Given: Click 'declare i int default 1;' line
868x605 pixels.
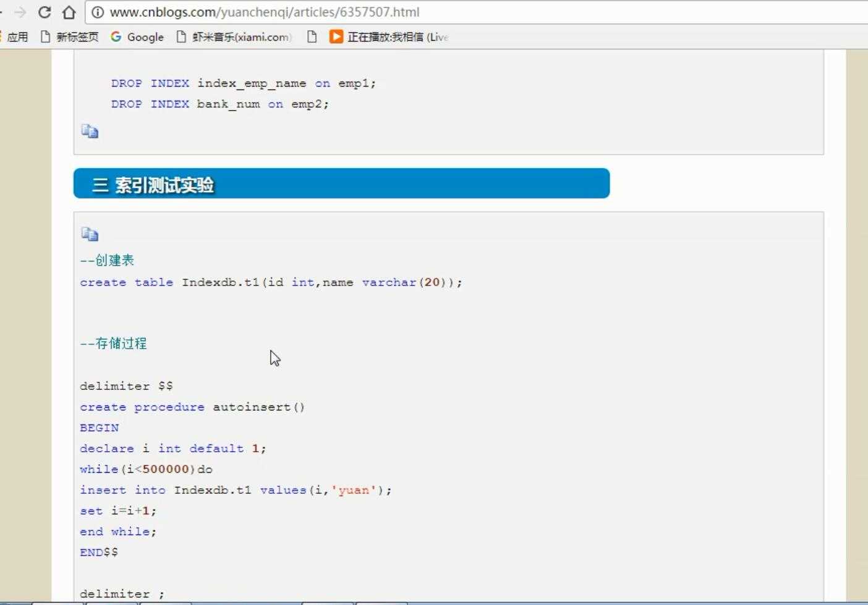Looking at the screenshot, I should [x=173, y=449].
